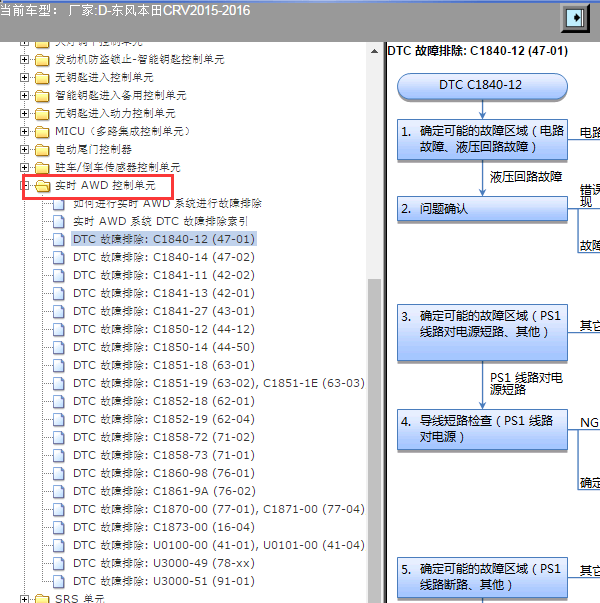Click document icon of C1850-12 (44-12)

tap(58, 330)
